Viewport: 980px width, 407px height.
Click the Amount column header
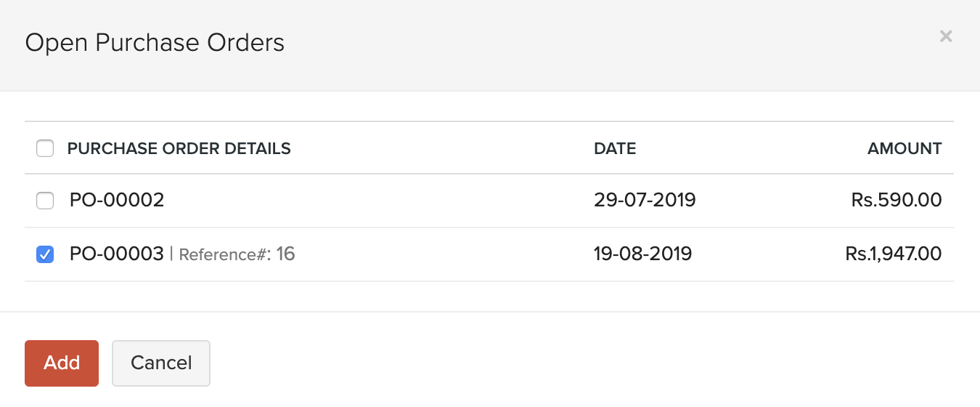[x=905, y=149]
